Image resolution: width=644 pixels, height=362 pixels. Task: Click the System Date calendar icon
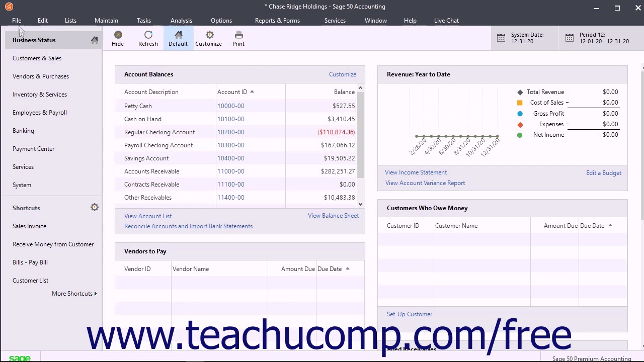pos(501,38)
